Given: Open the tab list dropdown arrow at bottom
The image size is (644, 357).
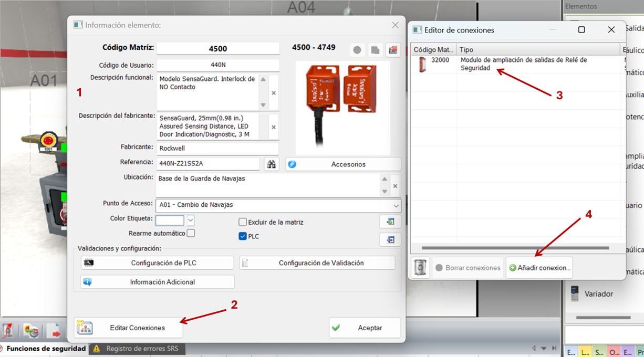Looking at the screenshot, I should coord(544,348).
